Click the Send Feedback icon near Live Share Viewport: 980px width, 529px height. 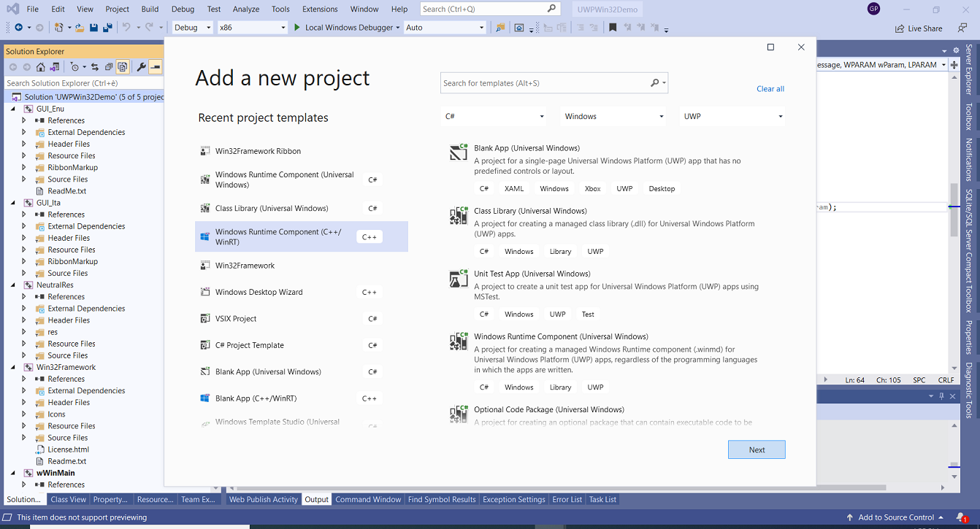(x=962, y=28)
